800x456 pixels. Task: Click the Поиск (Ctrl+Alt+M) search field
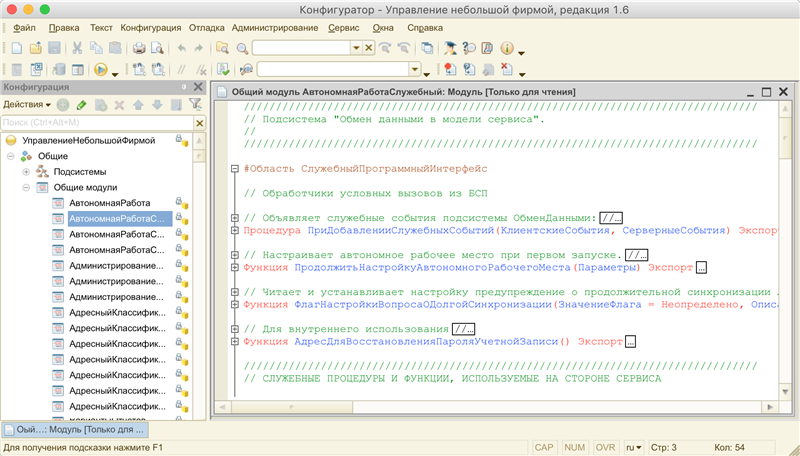point(97,122)
